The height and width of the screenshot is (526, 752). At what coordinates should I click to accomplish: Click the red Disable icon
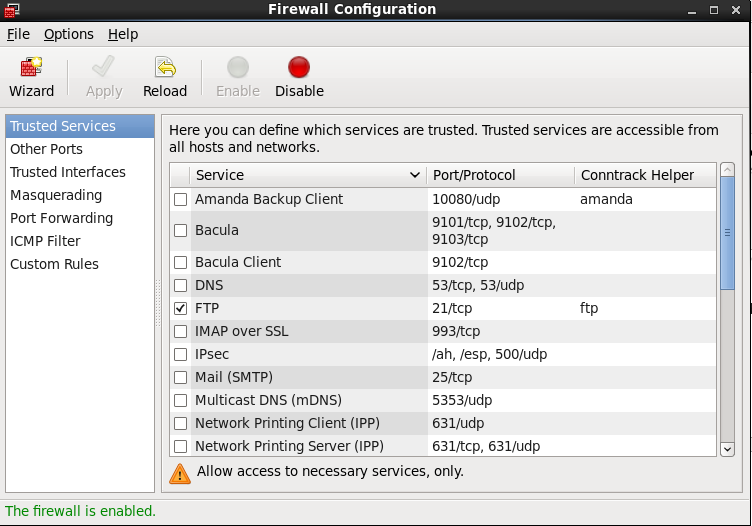coord(299,67)
